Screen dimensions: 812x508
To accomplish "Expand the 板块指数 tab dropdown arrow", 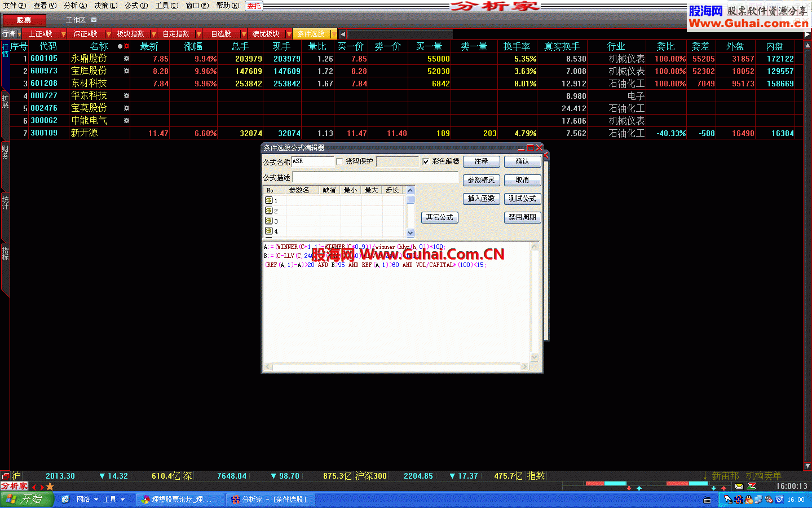I will click(x=153, y=34).
